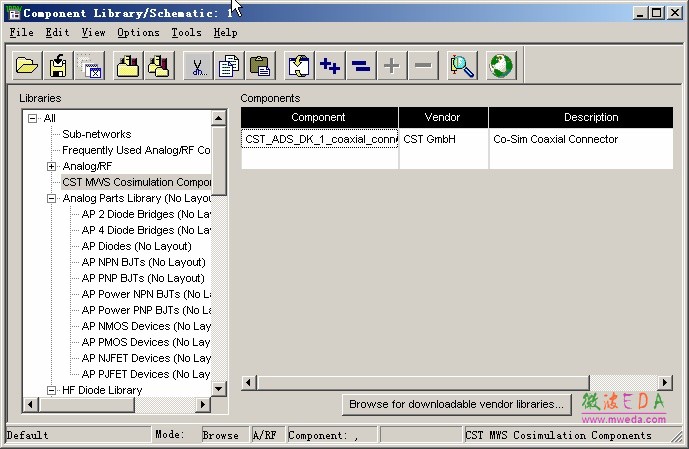This screenshot has height=449, width=689.
Task: Click Browse for downloadable vendor libraries
Action: coord(457,404)
